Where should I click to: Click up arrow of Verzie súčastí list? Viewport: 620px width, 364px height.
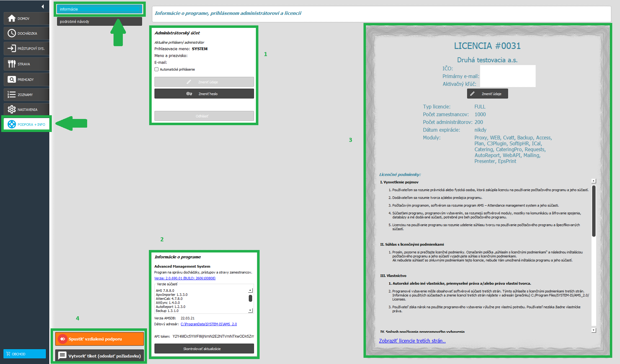(250, 291)
